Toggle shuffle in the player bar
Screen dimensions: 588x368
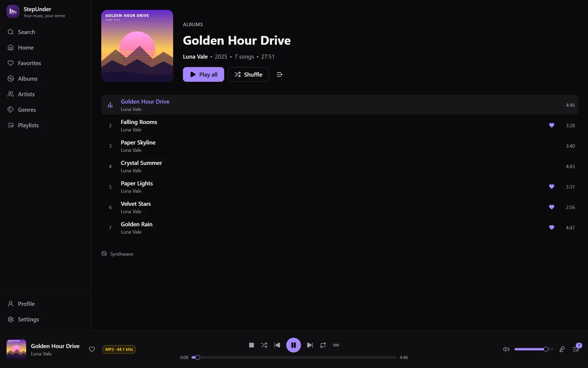pyautogui.click(x=264, y=345)
